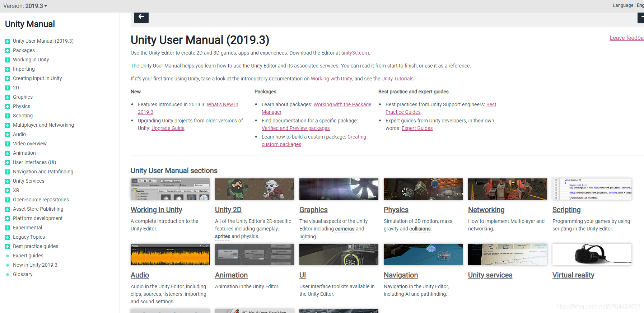The image size is (644, 313).
Task: Expand the Multiplayer and Networking plus icon
Action: coord(8,125)
